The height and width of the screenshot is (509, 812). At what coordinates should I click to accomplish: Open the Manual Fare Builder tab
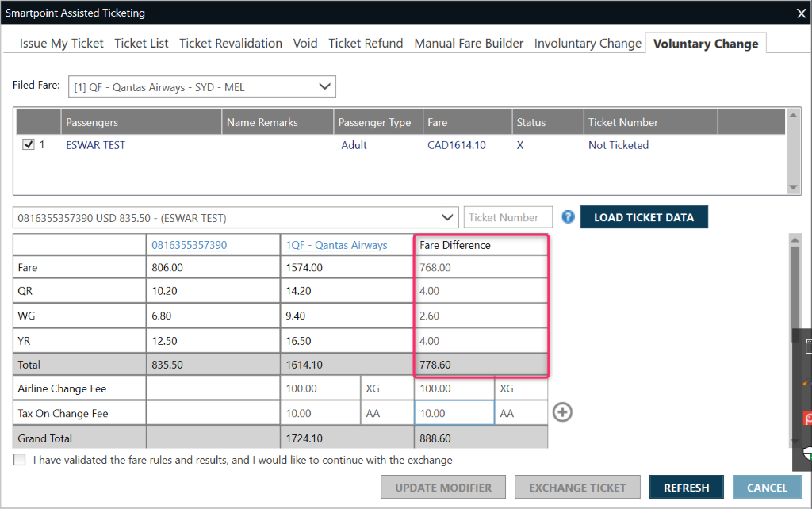(469, 44)
